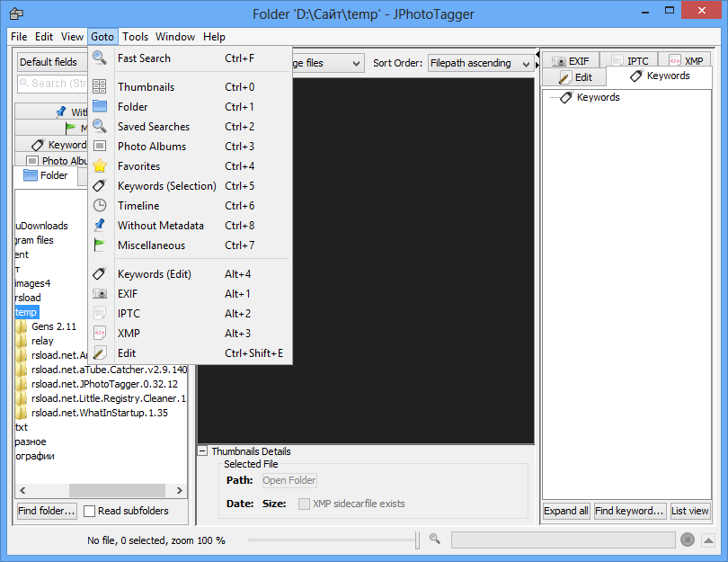Click the Find folder... button
This screenshot has width=728, height=562.
pos(45,511)
